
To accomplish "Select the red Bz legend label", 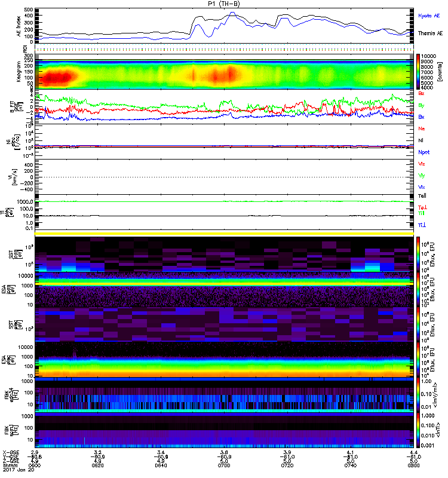I will coord(421,93).
